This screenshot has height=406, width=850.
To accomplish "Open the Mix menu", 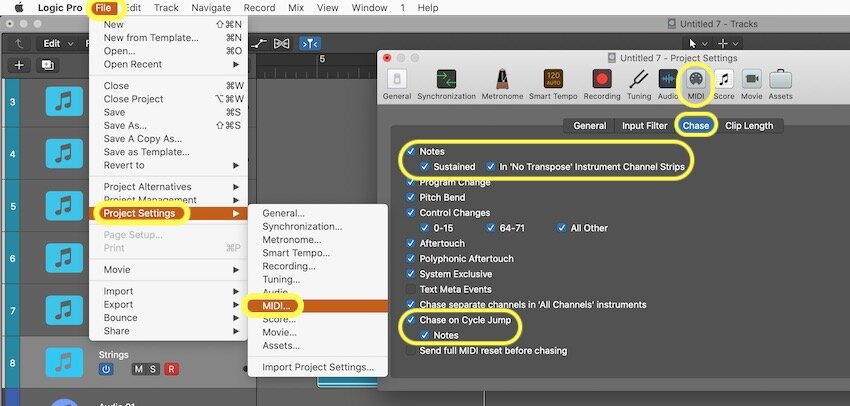I will 296,8.
